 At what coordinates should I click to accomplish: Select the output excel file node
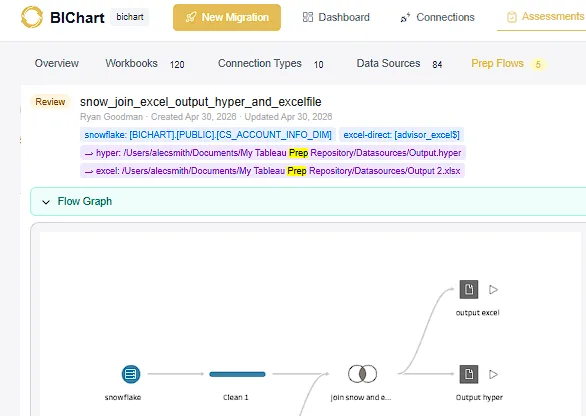(469, 290)
